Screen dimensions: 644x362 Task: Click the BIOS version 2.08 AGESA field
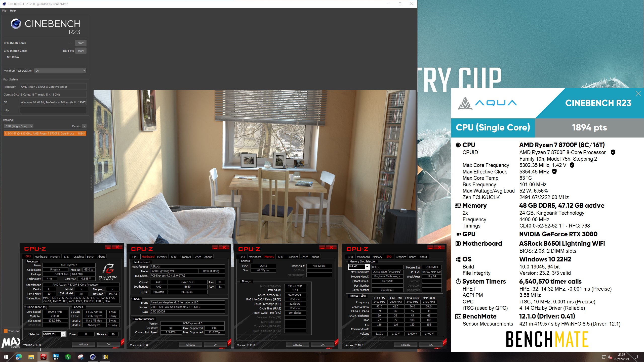187,307
